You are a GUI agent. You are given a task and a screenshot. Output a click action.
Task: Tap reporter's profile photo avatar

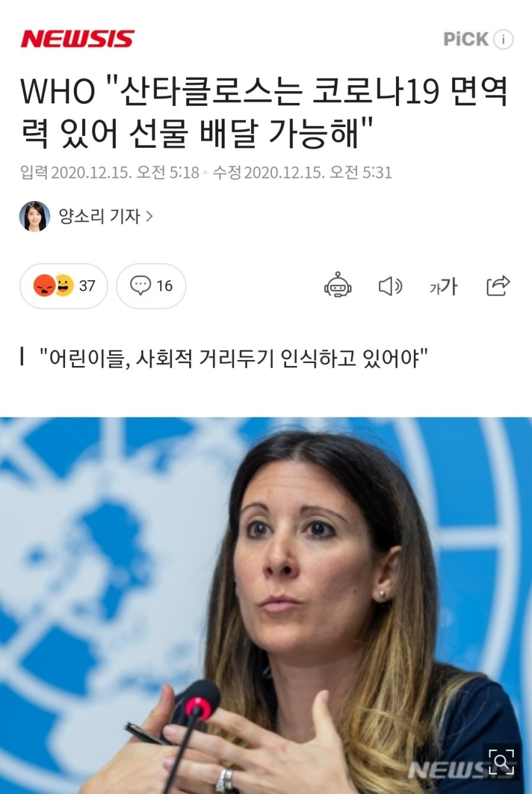tap(35, 216)
